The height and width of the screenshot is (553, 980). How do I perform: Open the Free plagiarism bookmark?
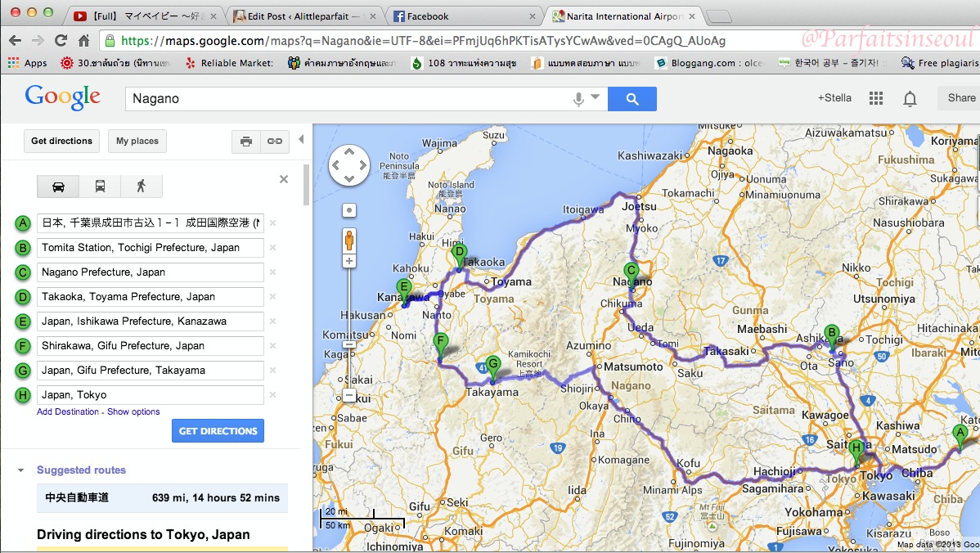tap(940, 62)
